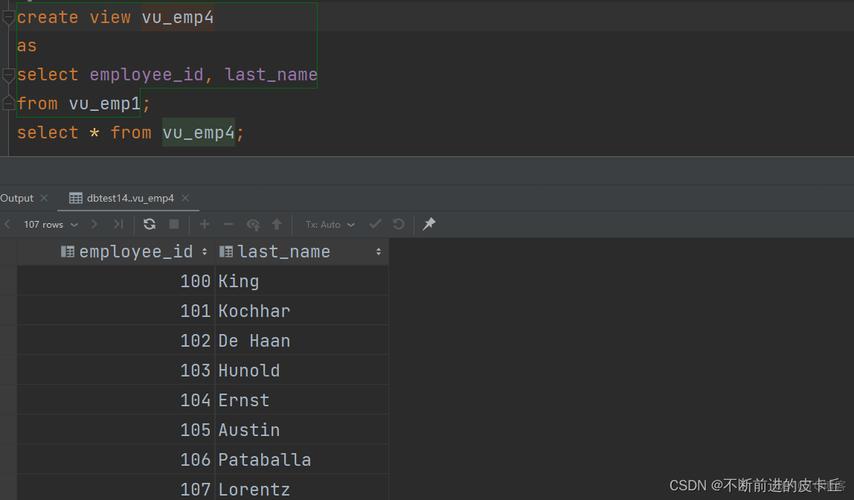This screenshot has width=854, height=500.
Task: Delete row with minus icon
Action: [x=228, y=224]
